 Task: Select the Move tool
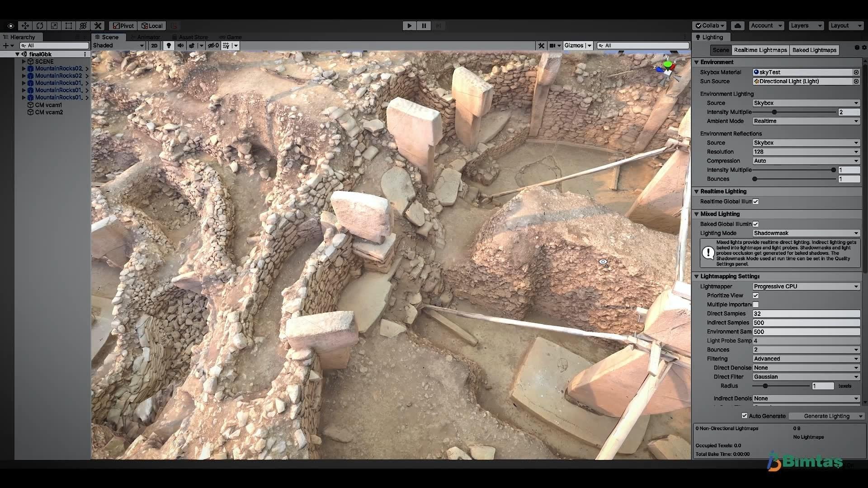(25, 26)
